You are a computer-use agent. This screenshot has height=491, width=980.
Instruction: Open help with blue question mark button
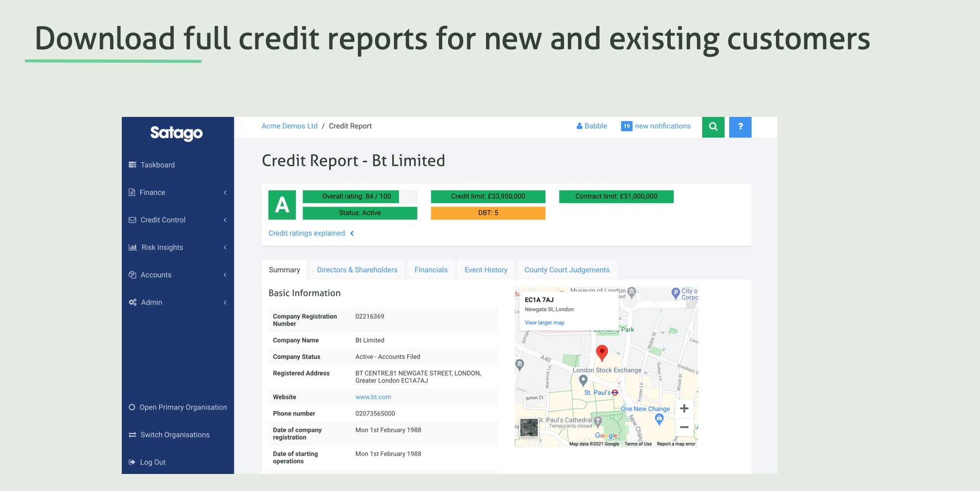tap(740, 127)
